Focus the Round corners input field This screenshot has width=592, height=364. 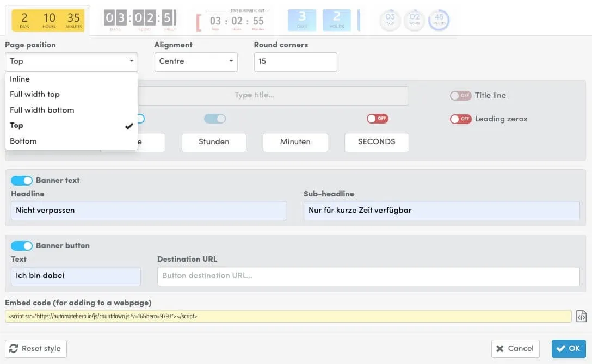coord(295,61)
